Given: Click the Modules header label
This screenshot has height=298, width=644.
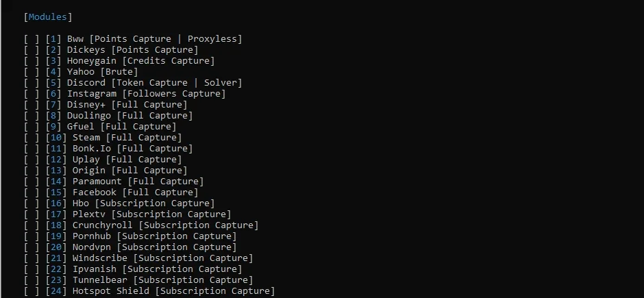Looking at the screenshot, I should (48, 17).
